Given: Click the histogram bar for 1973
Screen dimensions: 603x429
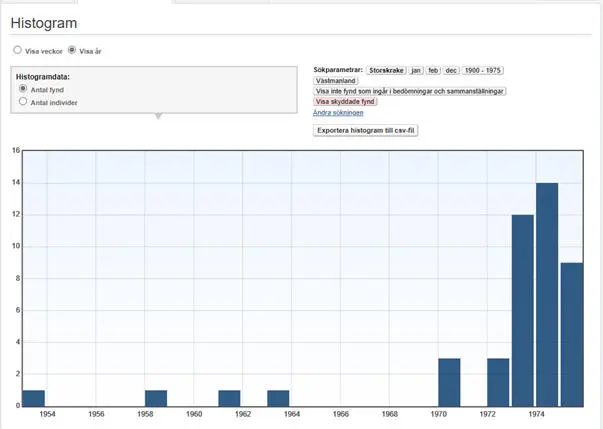Looking at the screenshot, I should click(522, 310).
